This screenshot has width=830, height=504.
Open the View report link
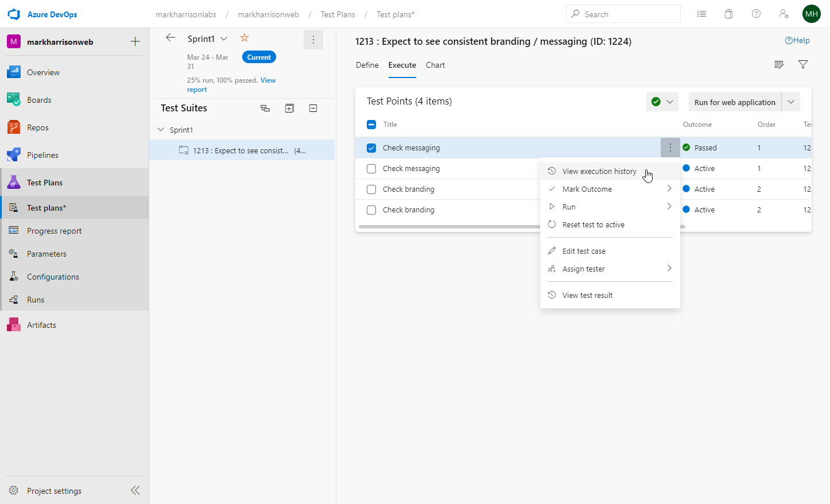[268, 80]
